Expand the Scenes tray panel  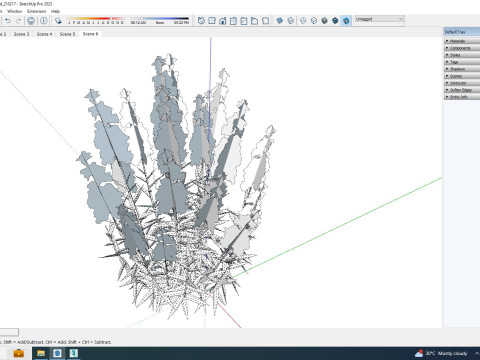[462, 76]
